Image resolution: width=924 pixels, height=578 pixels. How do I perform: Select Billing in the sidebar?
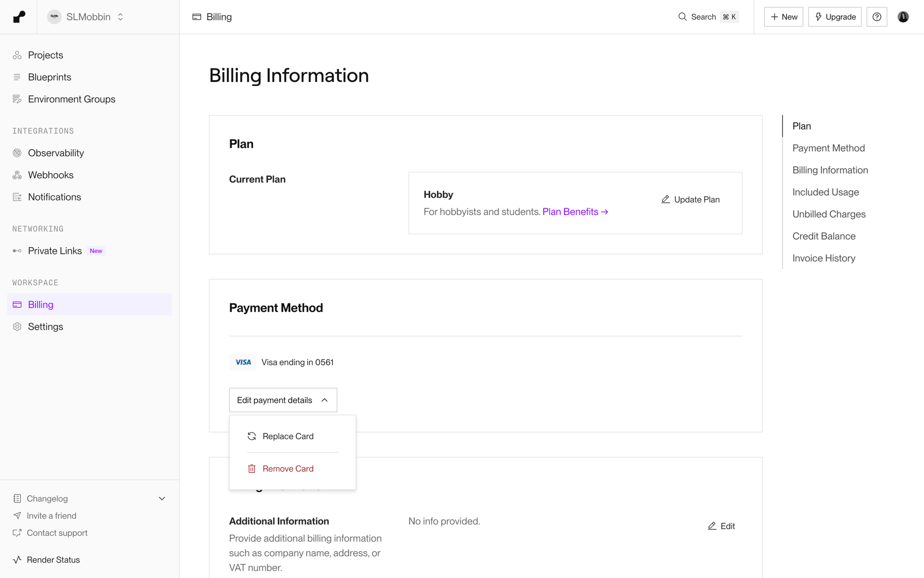[90, 304]
